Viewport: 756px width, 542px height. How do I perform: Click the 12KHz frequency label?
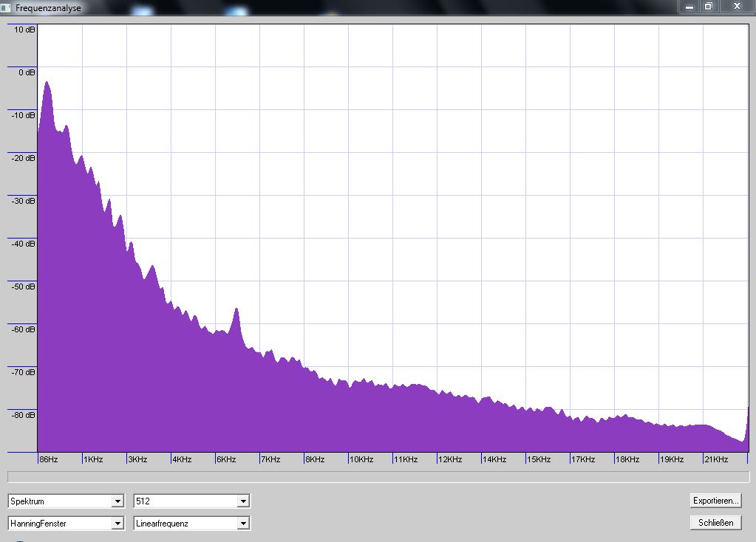[450, 459]
